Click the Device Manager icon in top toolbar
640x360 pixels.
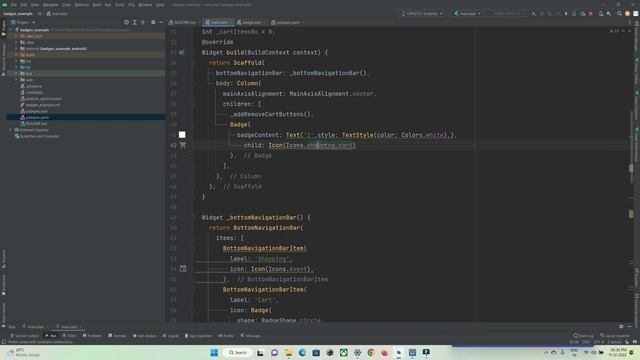coord(601,13)
